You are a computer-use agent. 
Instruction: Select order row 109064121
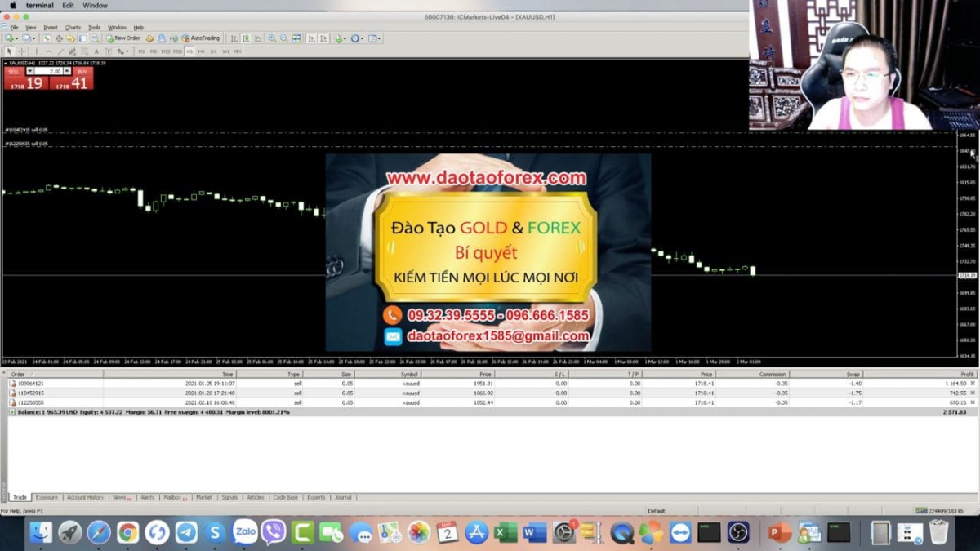point(492,383)
